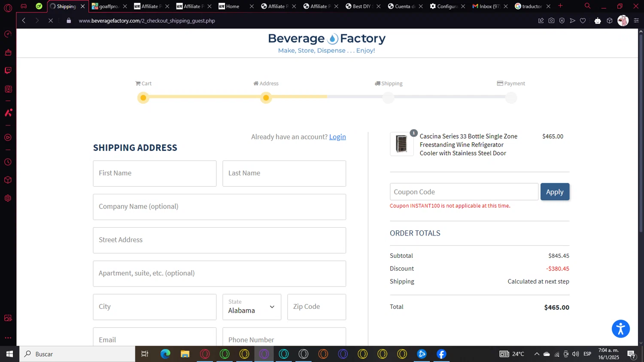
Task: Go back to the previous page
Action: point(24,21)
